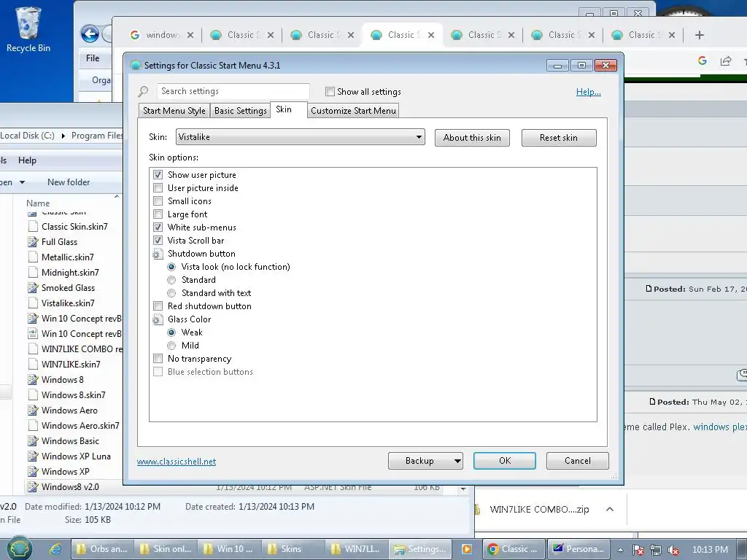747x560 pixels.
Task: Enable Red shutdown button
Action: (x=158, y=306)
